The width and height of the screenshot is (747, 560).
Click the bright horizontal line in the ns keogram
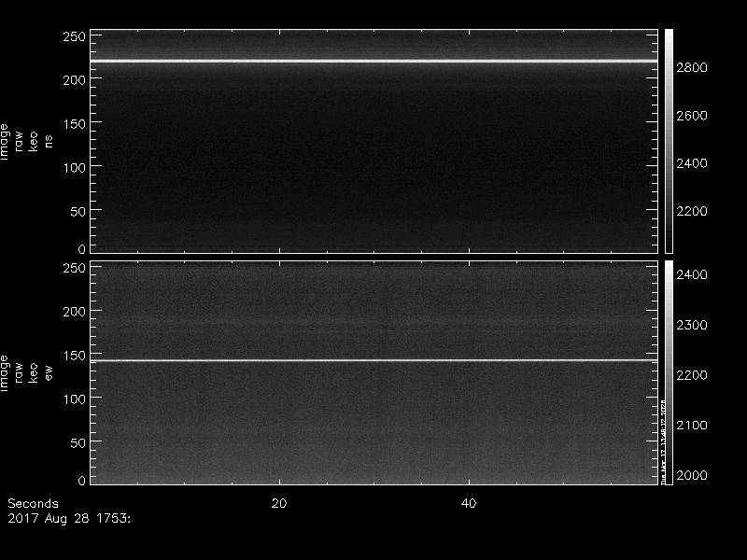coord(373,62)
